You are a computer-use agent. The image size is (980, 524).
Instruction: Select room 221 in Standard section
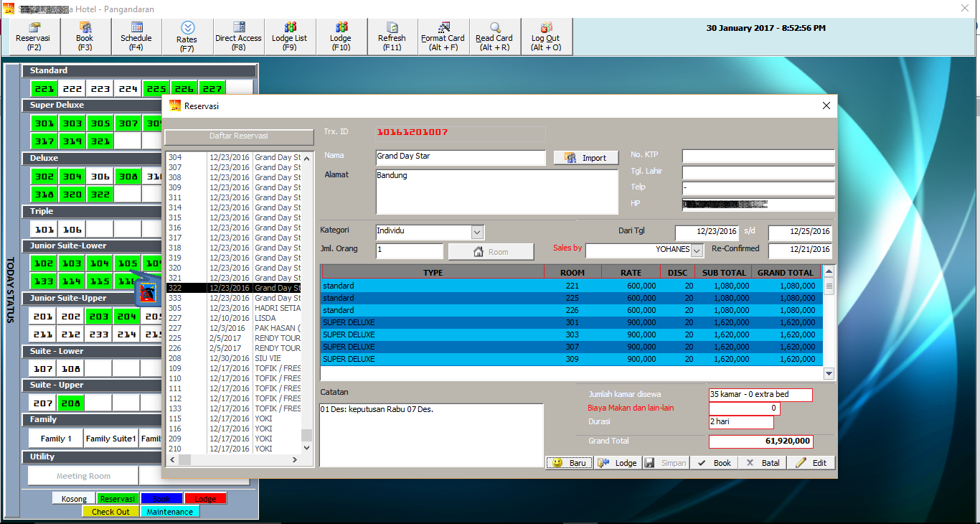coord(44,89)
